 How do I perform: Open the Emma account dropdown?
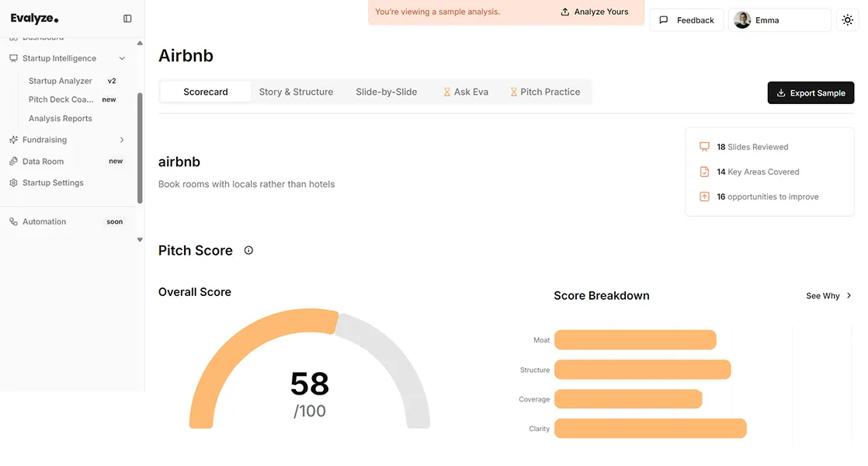779,20
